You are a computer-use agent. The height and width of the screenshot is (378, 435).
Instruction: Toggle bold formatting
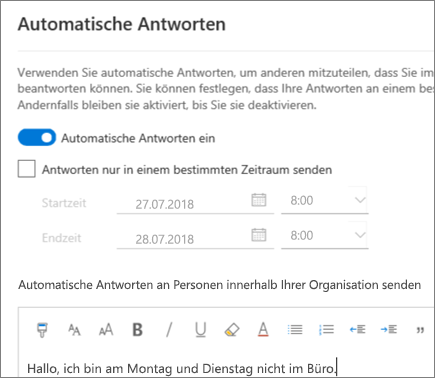pyautogui.click(x=138, y=330)
